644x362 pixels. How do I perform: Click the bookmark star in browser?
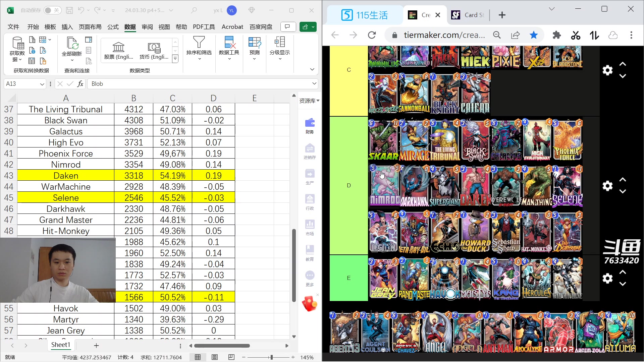(x=534, y=35)
